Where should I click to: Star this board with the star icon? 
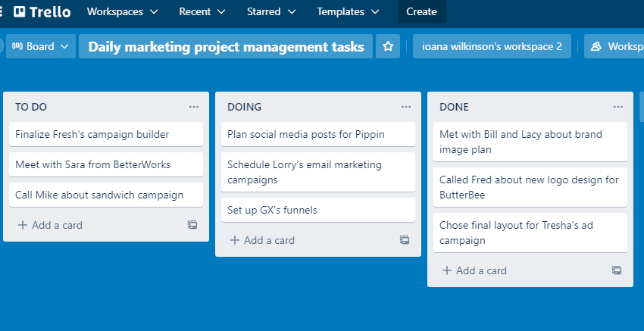point(388,46)
